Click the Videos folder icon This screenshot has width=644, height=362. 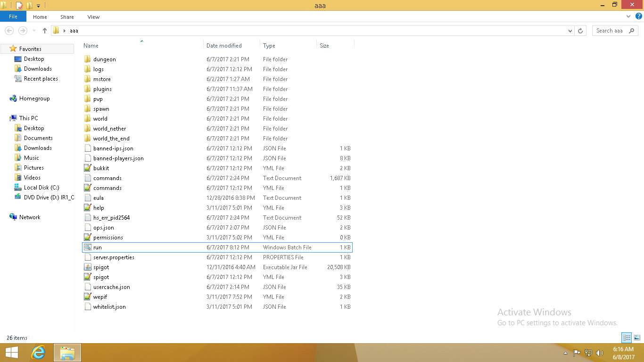click(x=18, y=178)
